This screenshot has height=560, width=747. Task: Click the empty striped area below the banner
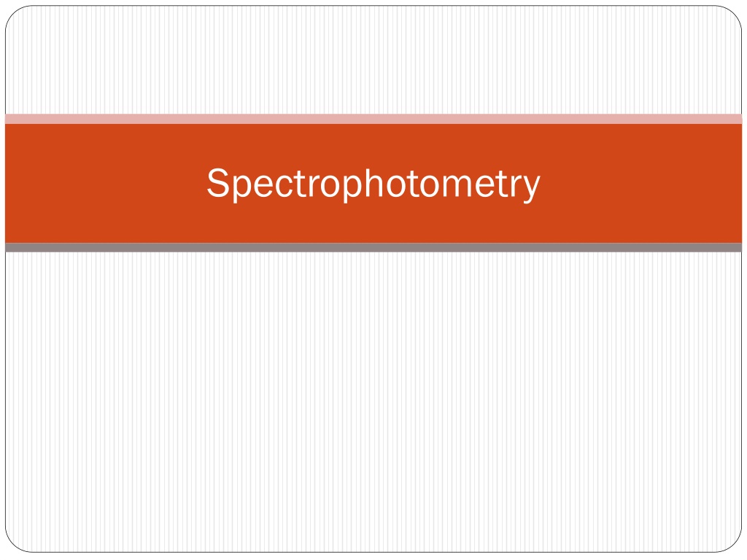(x=373, y=402)
